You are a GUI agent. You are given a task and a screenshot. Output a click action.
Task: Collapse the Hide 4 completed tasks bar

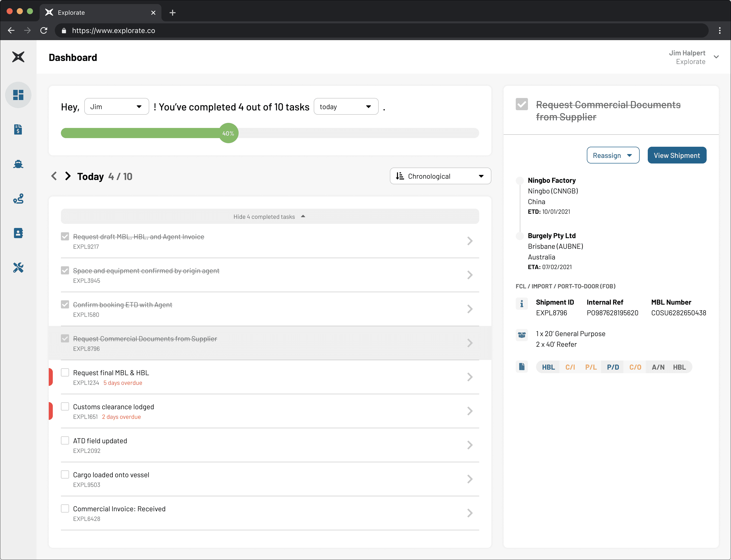point(270,217)
